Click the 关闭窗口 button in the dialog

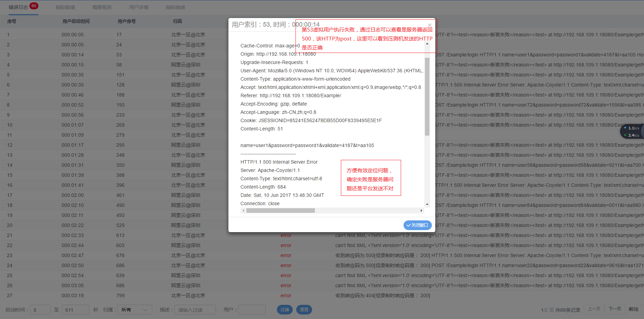pyautogui.click(x=417, y=225)
